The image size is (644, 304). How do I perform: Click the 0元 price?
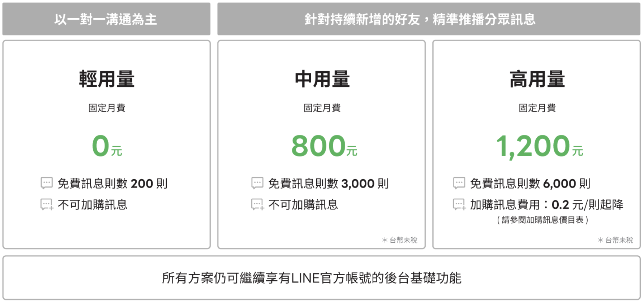click(x=106, y=146)
